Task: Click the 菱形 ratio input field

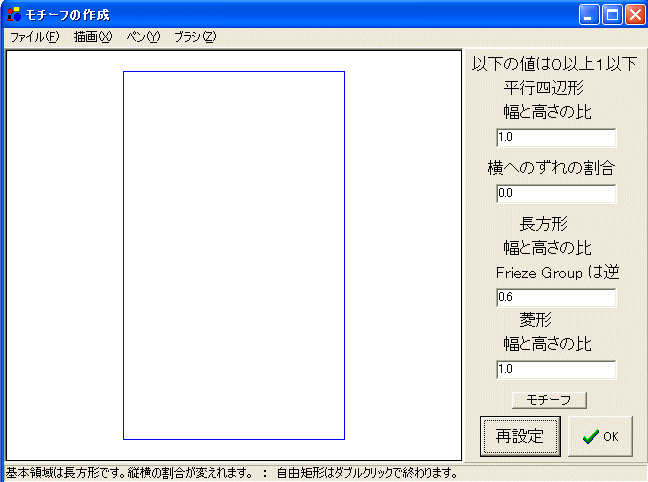Action: pyautogui.click(x=556, y=370)
